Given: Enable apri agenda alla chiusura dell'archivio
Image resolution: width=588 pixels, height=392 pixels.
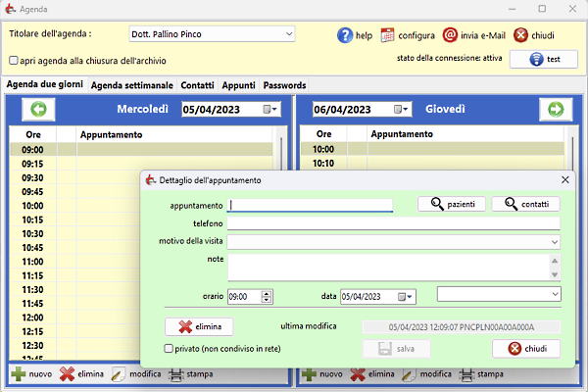Looking at the screenshot, I should pyautogui.click(x=14, y=61).
